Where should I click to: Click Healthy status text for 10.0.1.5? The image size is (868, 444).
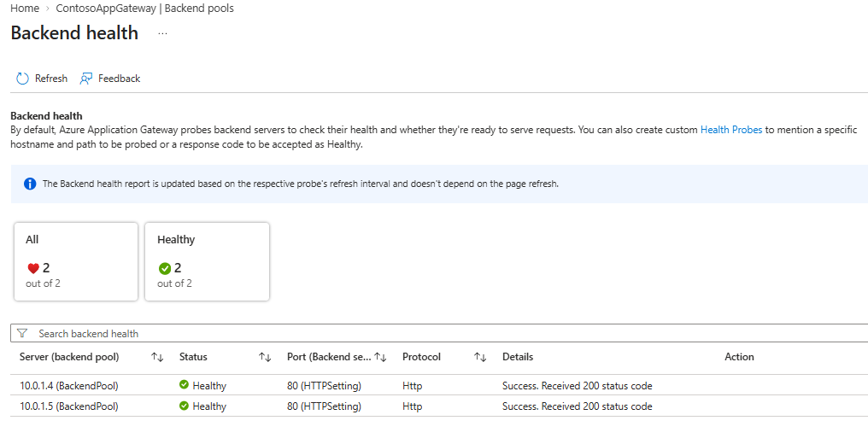[x=209, y=407]
